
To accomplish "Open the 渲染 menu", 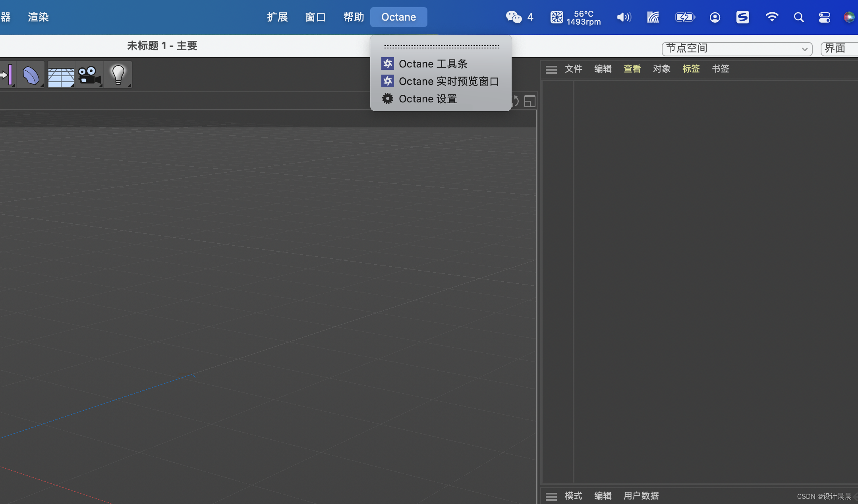I will [x=38, y=17].
